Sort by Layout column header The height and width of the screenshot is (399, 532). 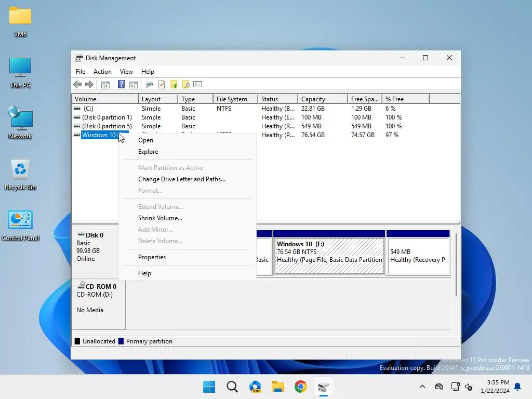point(158,99)
